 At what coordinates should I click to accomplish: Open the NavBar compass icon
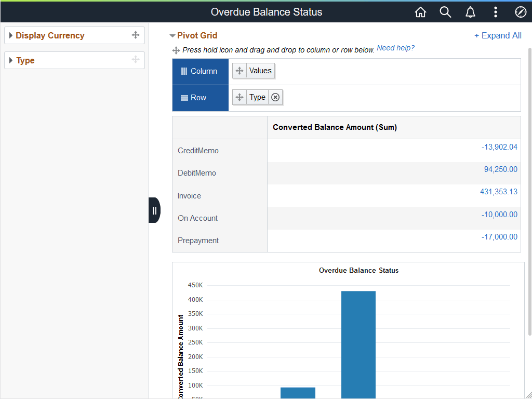pyautogui.click(x=521, y=11)
